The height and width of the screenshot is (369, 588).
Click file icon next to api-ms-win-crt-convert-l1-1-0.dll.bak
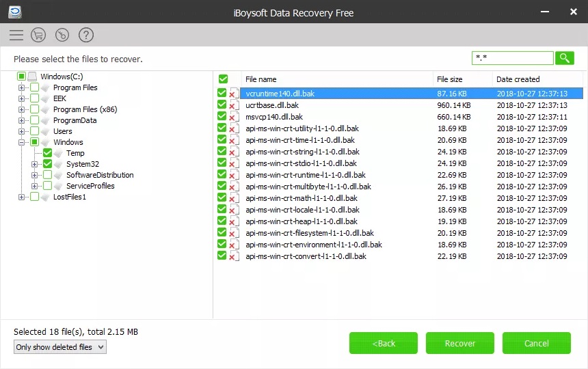pos(234,256)
